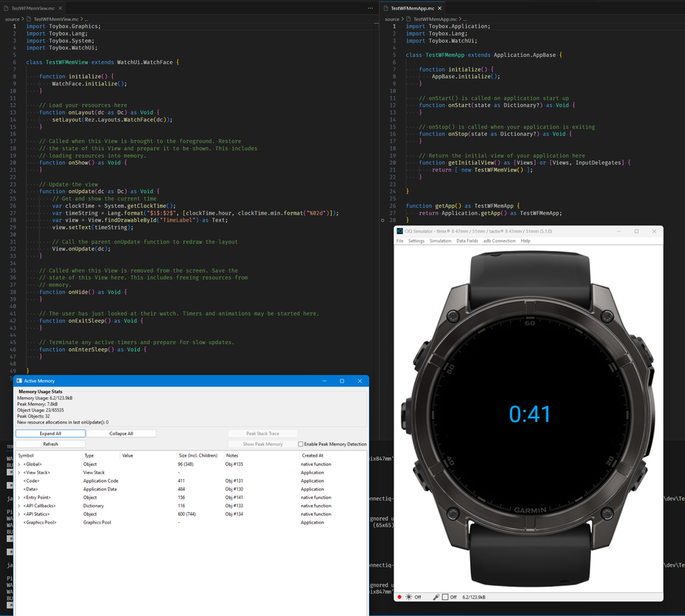Click 'source' breadcrumb in the left editor
Image resolution: width=685 pixels, height=616 pixels.
tap(12, 19)
